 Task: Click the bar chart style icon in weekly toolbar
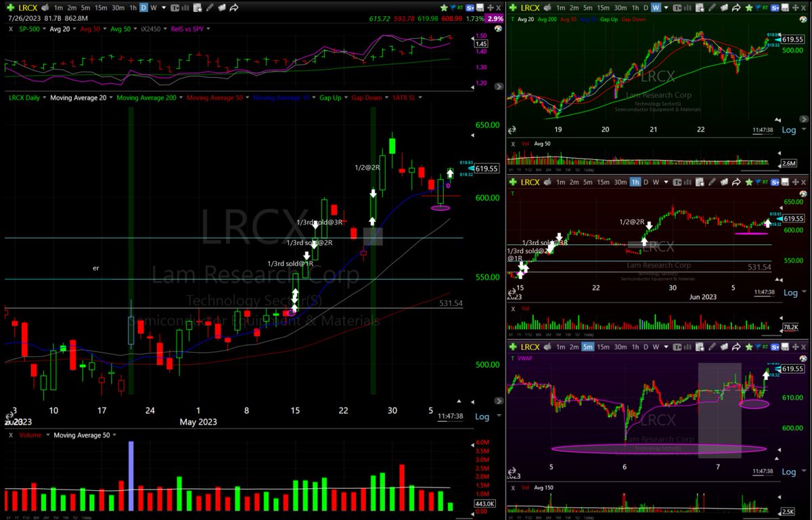pyautogui.click(x=687, y=8)
